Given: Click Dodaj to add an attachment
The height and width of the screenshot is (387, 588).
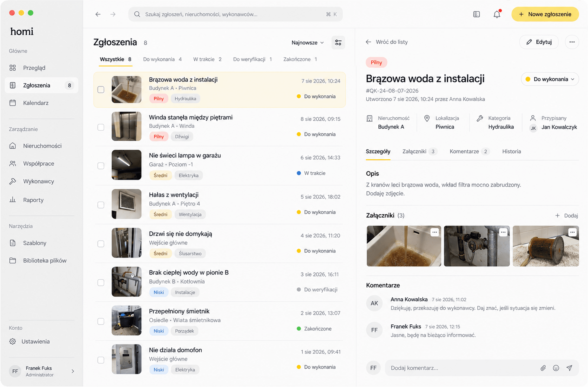Looking at the screenshot, I should pos(567,215).
